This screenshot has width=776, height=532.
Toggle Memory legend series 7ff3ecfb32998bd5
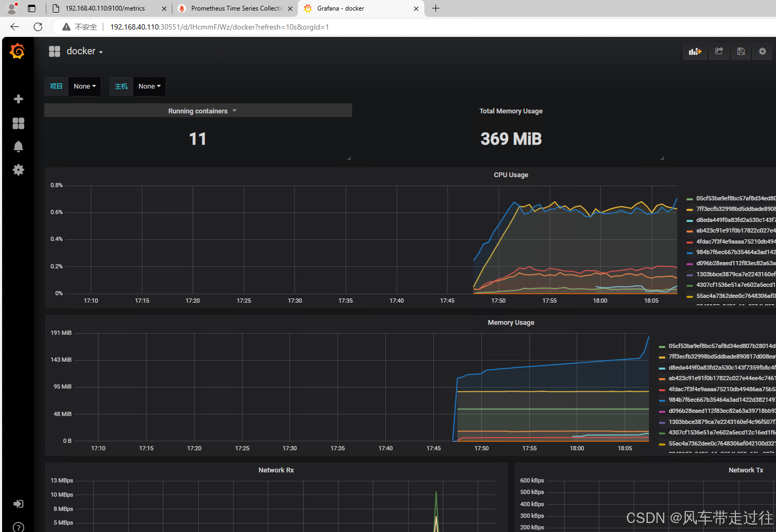click(722, 356)
